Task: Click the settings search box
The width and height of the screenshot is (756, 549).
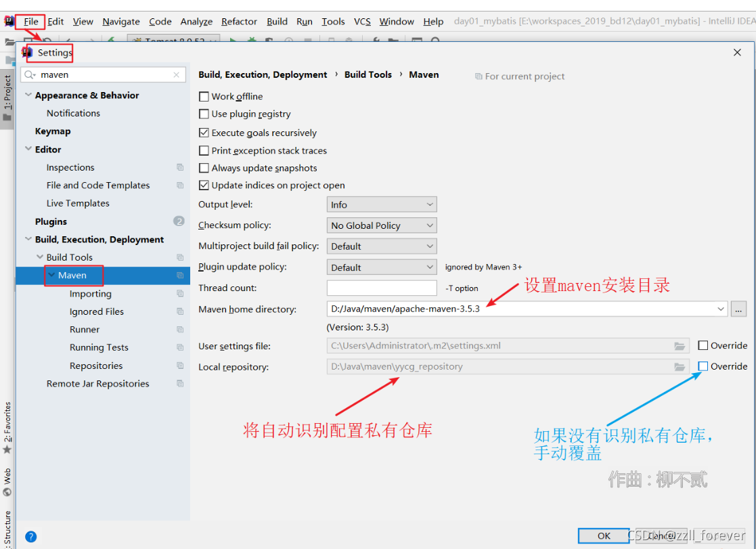Action: (103, 74)
